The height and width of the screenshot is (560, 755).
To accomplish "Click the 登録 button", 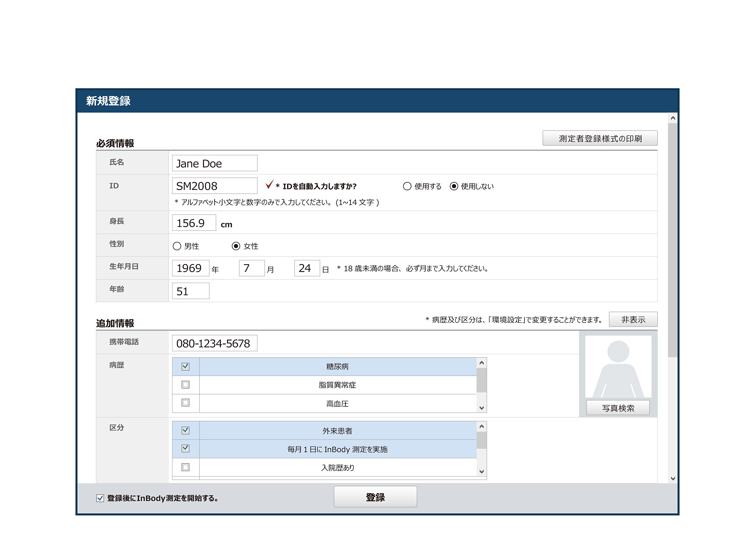I will 375,497.
